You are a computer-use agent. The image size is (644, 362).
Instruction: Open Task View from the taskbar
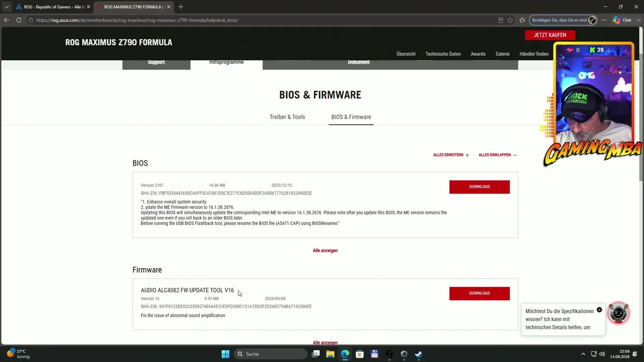point(315,354)
